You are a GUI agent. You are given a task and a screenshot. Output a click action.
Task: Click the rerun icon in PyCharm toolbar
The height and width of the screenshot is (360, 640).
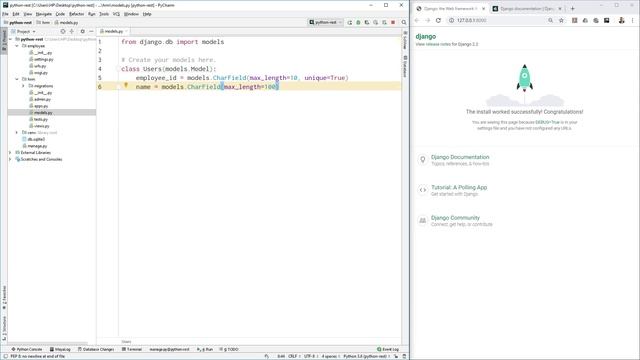point(350,22)
